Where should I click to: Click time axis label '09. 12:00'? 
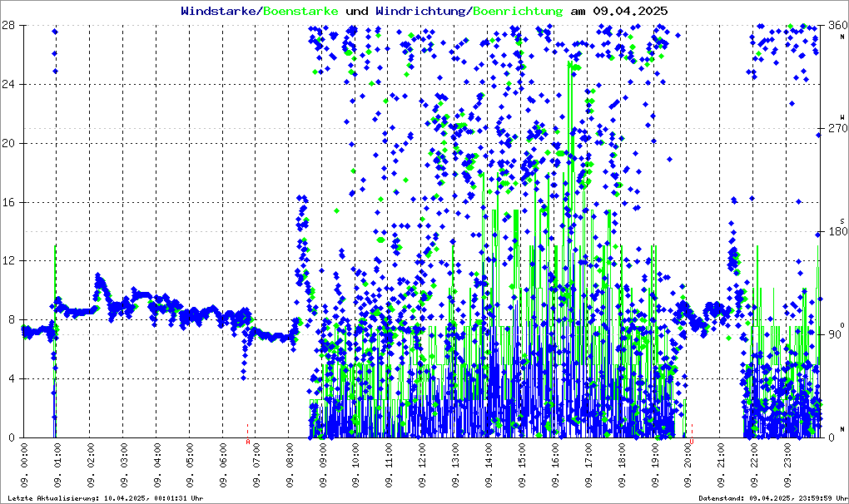422,466
